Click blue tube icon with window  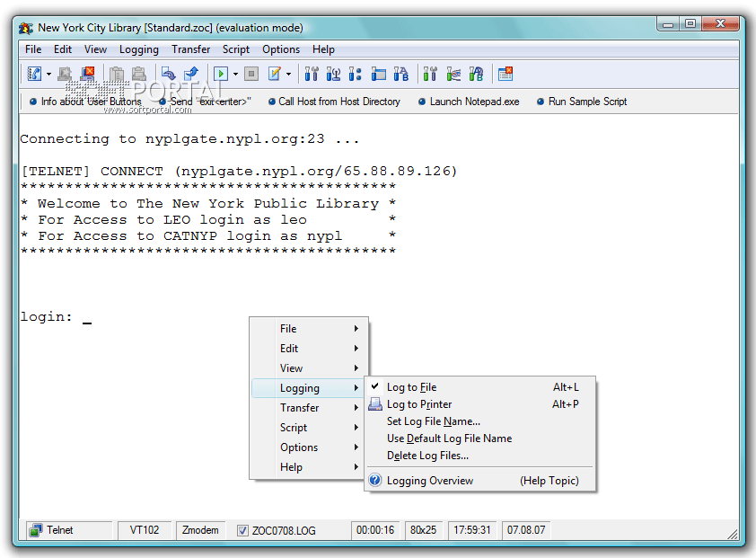point(379,74)
